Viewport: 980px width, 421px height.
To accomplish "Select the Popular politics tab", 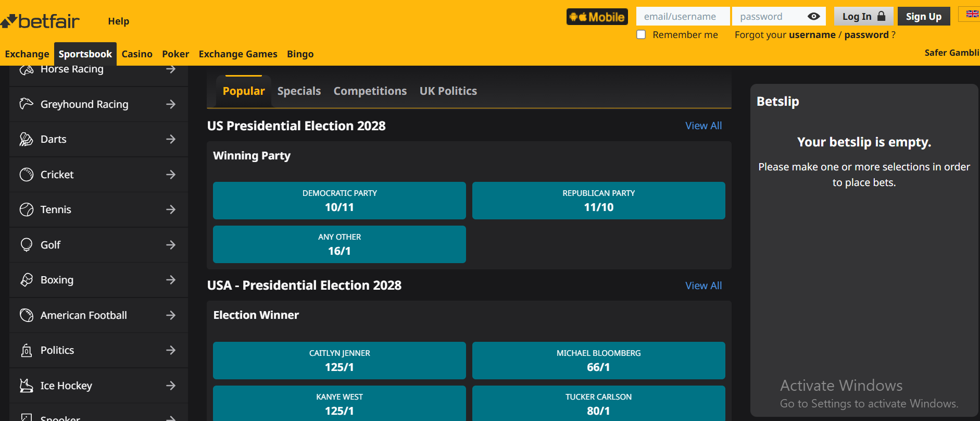I will tap(244, 91).
